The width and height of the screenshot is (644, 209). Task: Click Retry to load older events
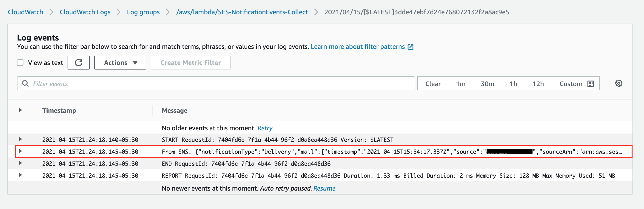pos(265,128)
